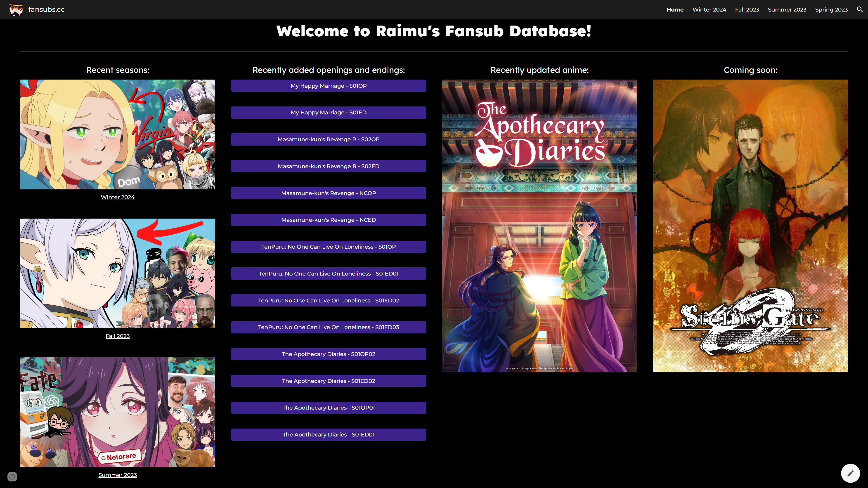Screen dimensions: 868x488
Task: Open the Summer 2023 caption link
Action: click(117, 475)
